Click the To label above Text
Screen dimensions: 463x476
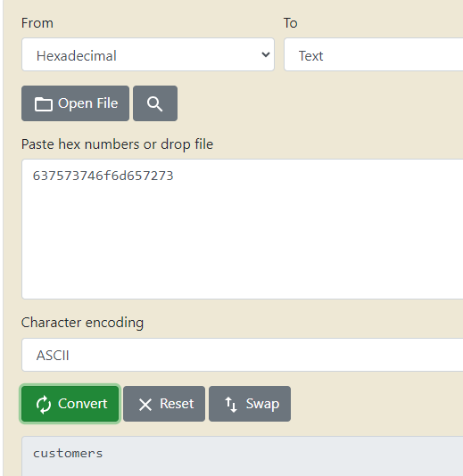[x=291, y=23]
